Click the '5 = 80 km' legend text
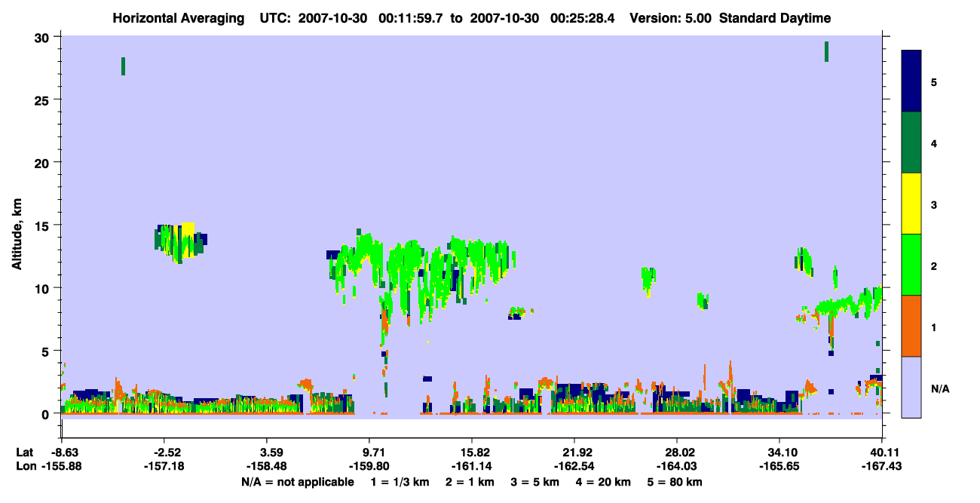The width and height of the screenshot is (980, 503). (x=674, y=482)
